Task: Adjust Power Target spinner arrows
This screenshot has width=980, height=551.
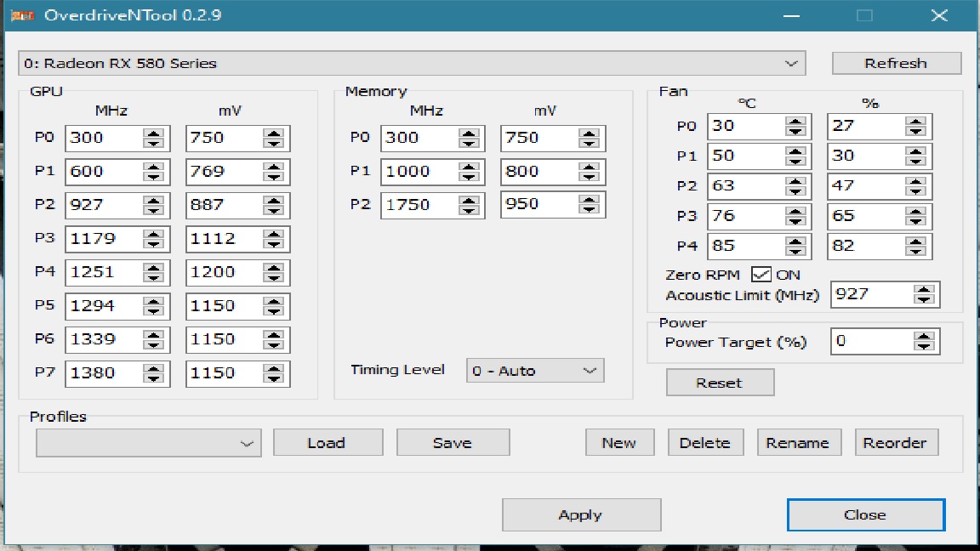Action: point(924,342)
